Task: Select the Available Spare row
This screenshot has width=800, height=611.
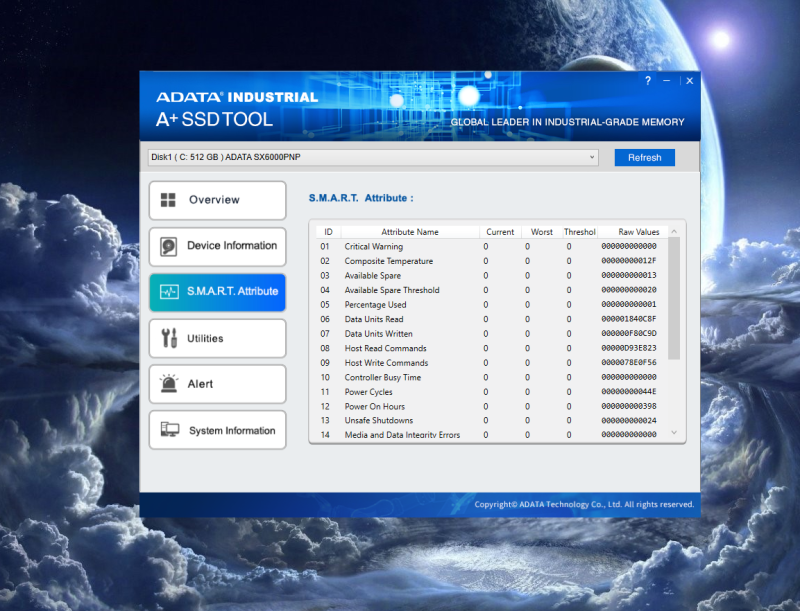Action: point(491,275)
